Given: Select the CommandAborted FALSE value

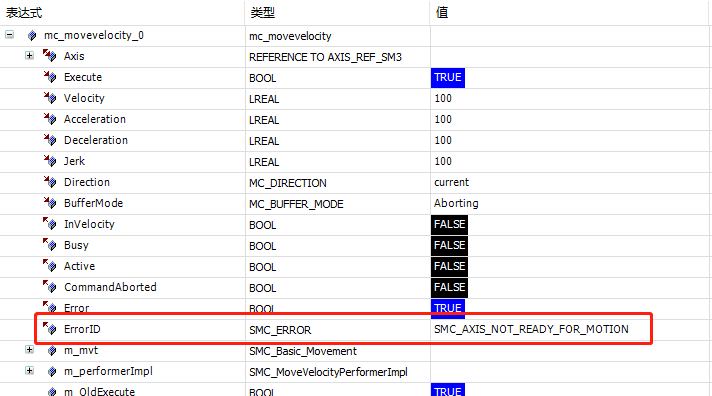Looking at the screenshot, I should (449, 287).
